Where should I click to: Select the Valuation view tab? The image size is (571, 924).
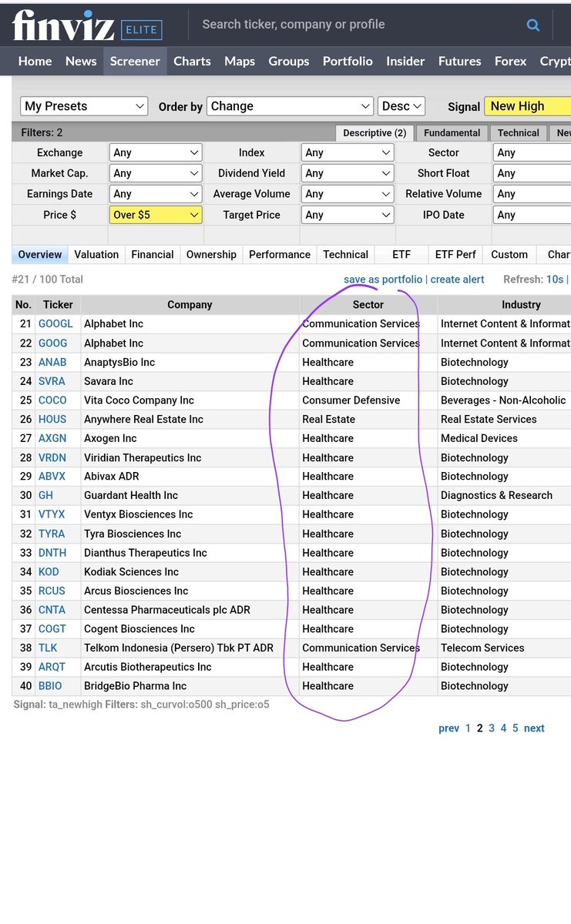96,254
